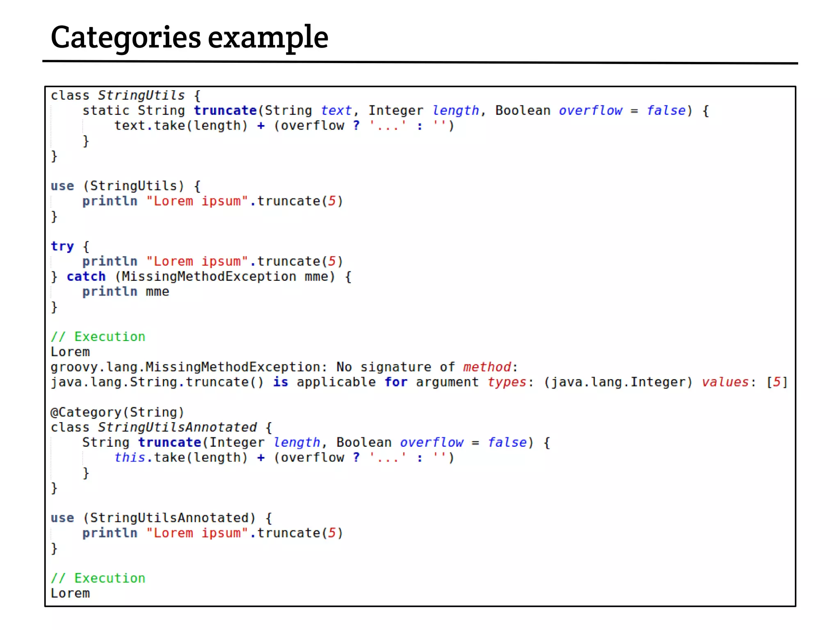The image size is (840, 630).
Task: Click the 'use (StringUtilsAnnotated)' statement
Action: tap(153, 518)
